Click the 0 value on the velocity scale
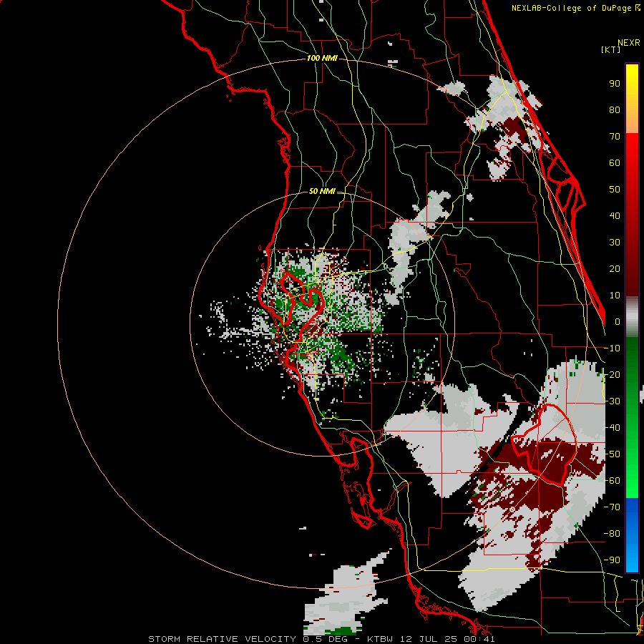The image size is (644, 644). tap(618, 322)
